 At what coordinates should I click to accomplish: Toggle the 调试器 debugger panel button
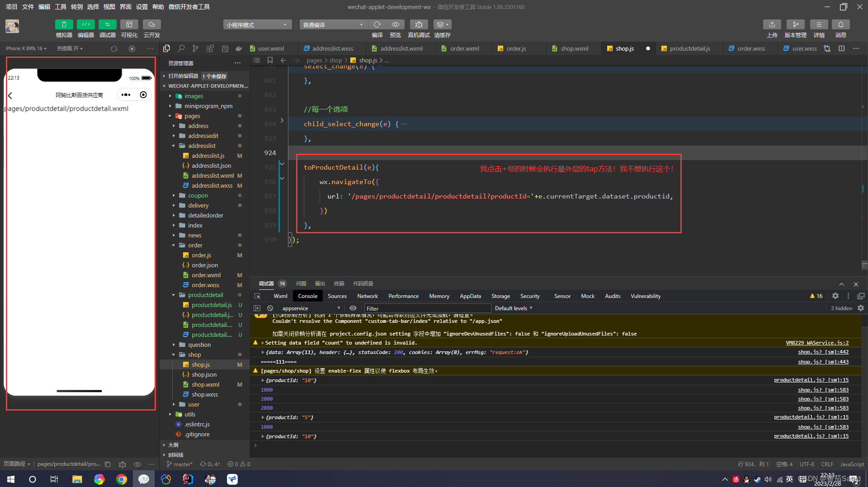pos(107,24)
